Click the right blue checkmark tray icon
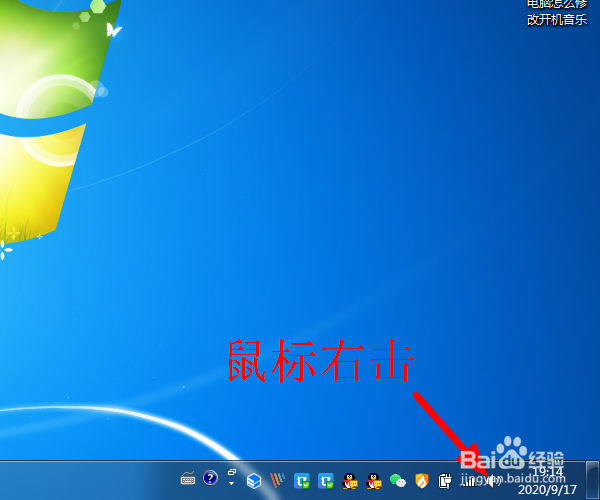 pyautogui.click(x=326, y=481)
